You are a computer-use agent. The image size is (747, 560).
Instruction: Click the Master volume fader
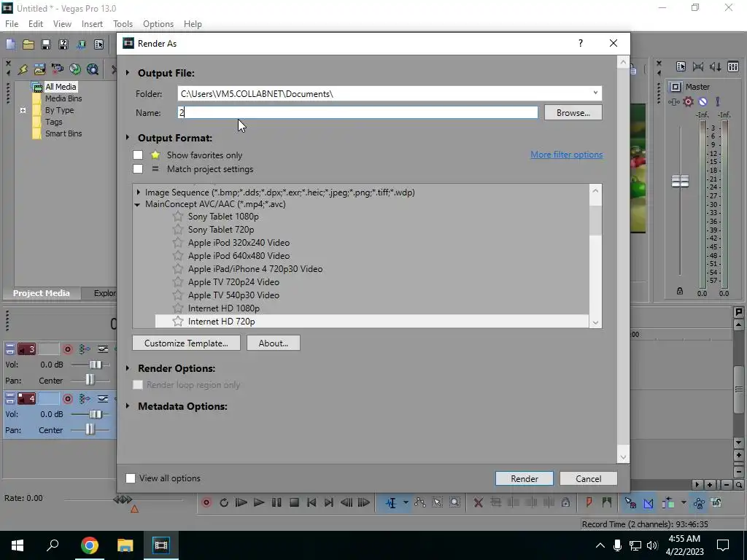680,181
